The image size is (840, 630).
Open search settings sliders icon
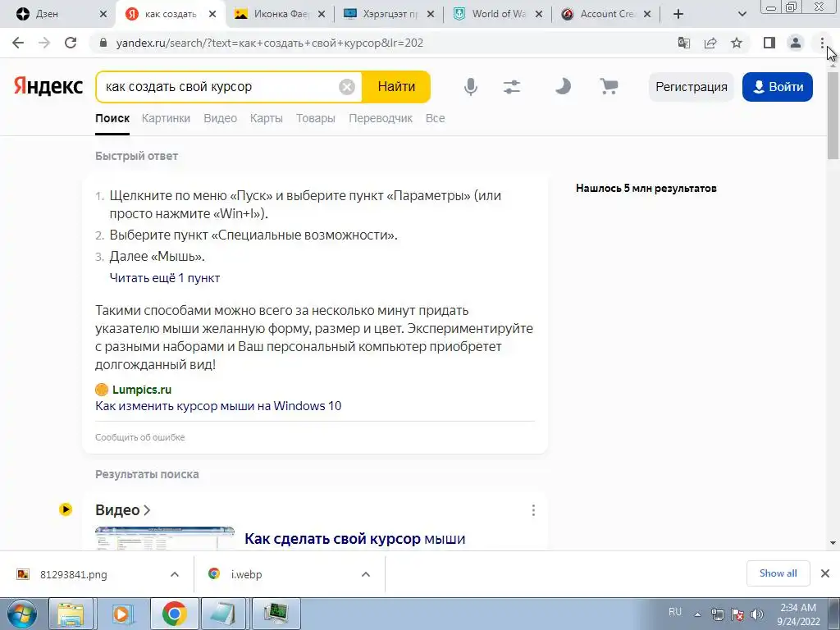point(512,87)
